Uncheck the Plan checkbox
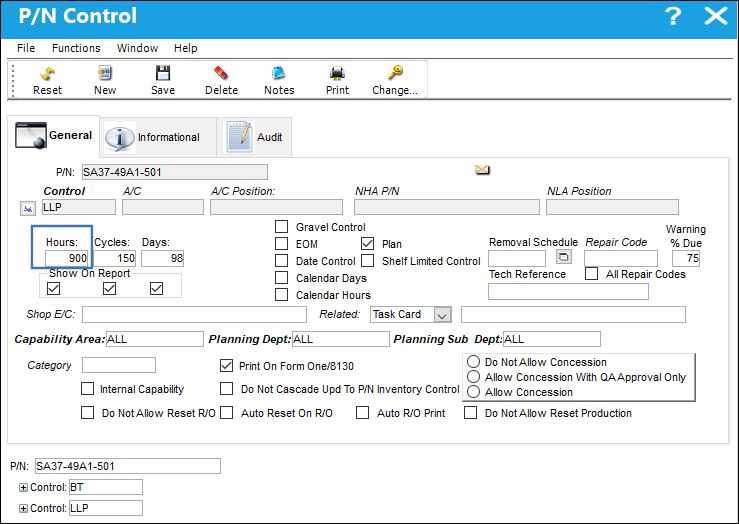 click(367, 244)
